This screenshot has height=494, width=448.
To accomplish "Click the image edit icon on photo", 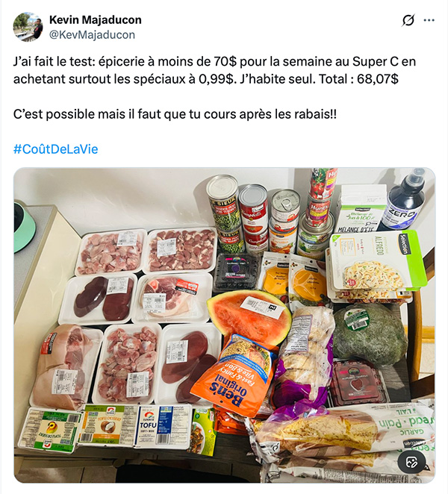I will (x=412, y=463).
